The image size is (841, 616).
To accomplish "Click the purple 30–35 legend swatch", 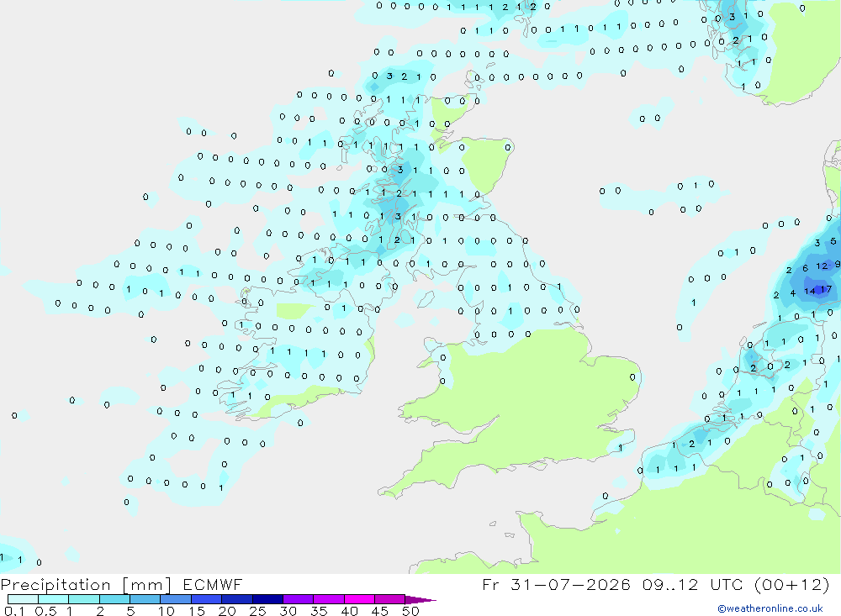I will click(298, 599).
